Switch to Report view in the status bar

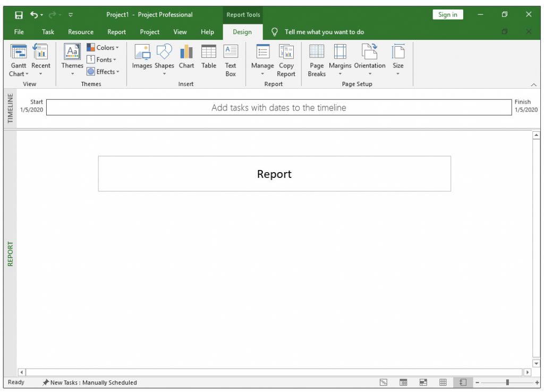coord(463,382)
